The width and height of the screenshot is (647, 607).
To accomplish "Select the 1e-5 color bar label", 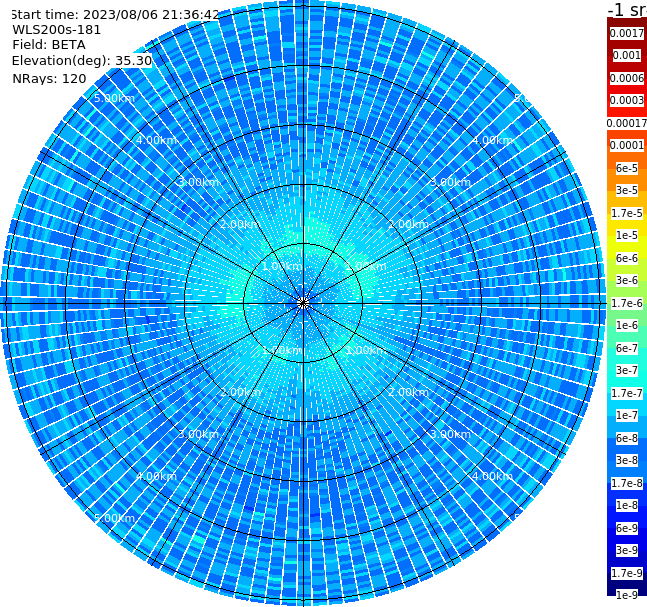I will [x=627, y=235].
